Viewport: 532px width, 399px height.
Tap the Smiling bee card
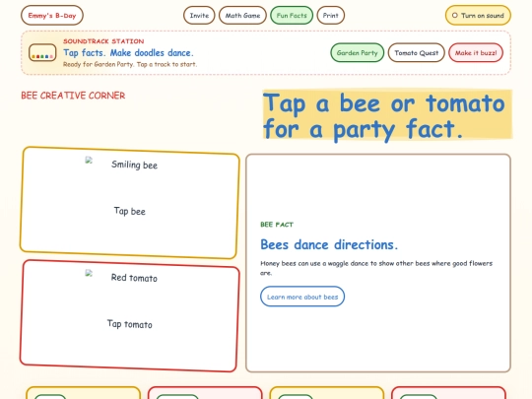(130, 203)
